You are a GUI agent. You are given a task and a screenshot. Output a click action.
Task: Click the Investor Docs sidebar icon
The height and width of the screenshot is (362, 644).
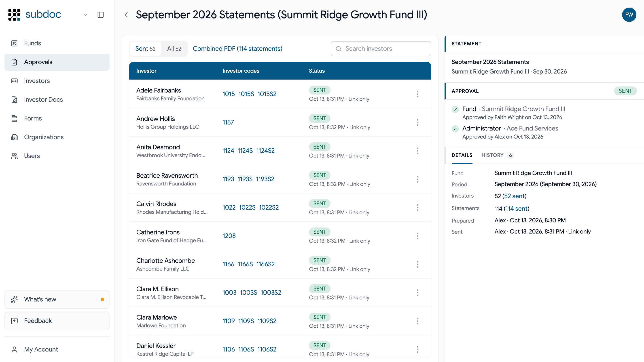coord(14,99)
